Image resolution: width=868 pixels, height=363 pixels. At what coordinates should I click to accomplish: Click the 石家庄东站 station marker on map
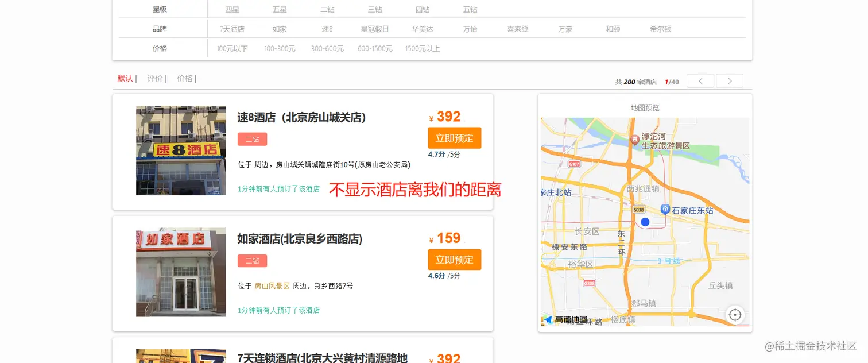click(x=666, y=209)
